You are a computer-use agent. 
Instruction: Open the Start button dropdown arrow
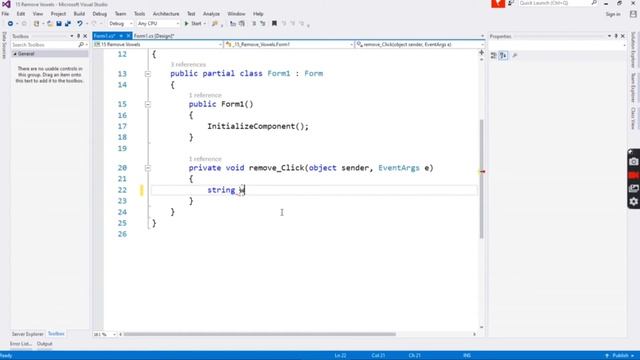click(204, 24)
